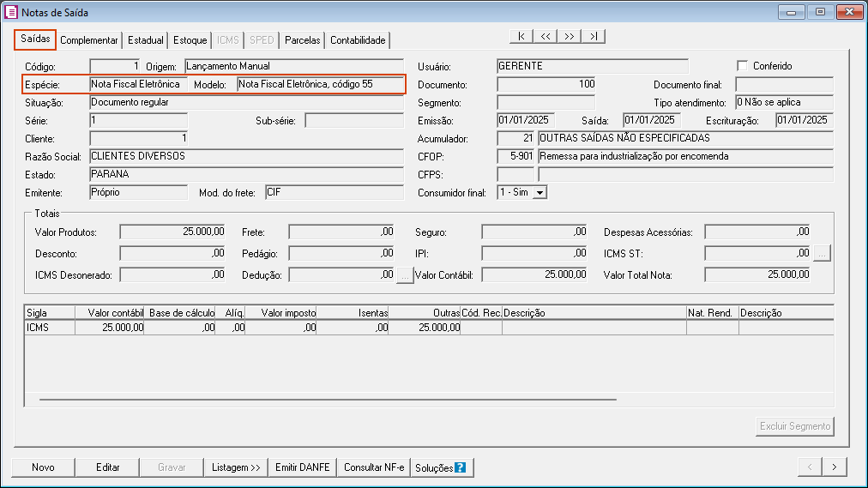The image size is (868, 488).
Task: Click the Novo button
Action: click(43, 467)
